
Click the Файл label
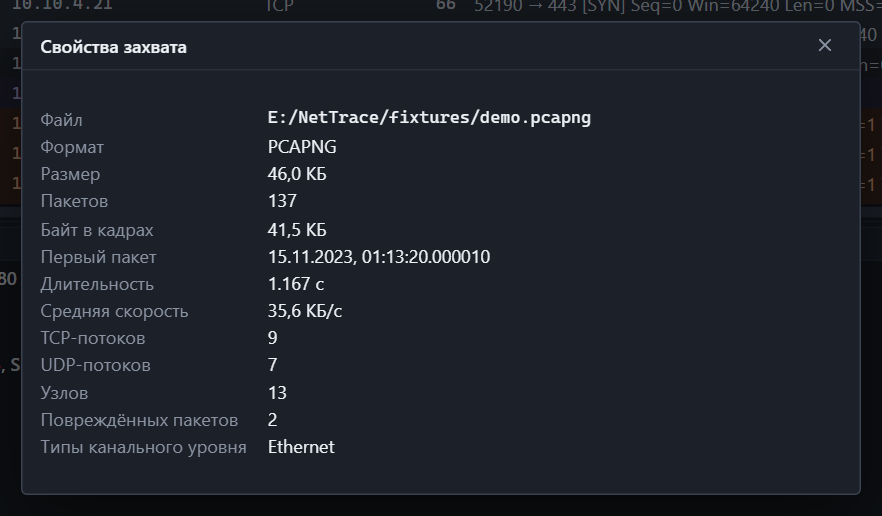[x=61, y=120]
